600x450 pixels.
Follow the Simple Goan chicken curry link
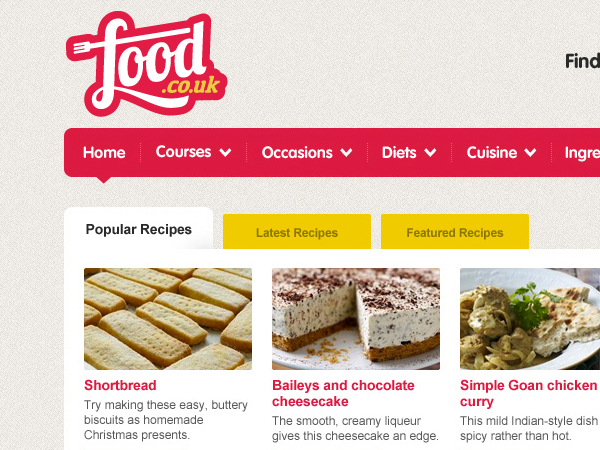pyautogui.click(x=528, y=393)
